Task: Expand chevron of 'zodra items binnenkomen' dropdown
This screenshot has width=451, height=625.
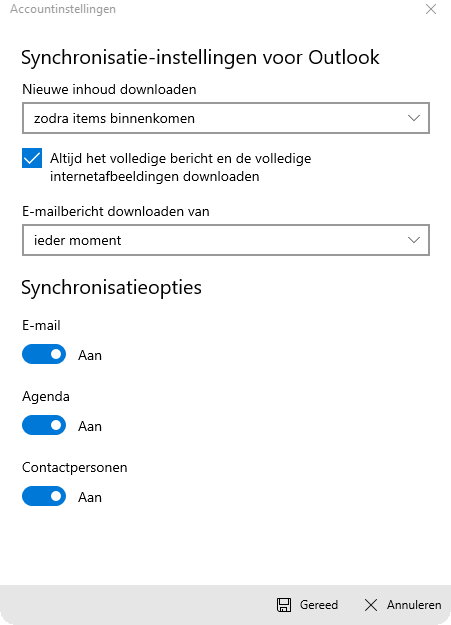Action: (414, 118)
